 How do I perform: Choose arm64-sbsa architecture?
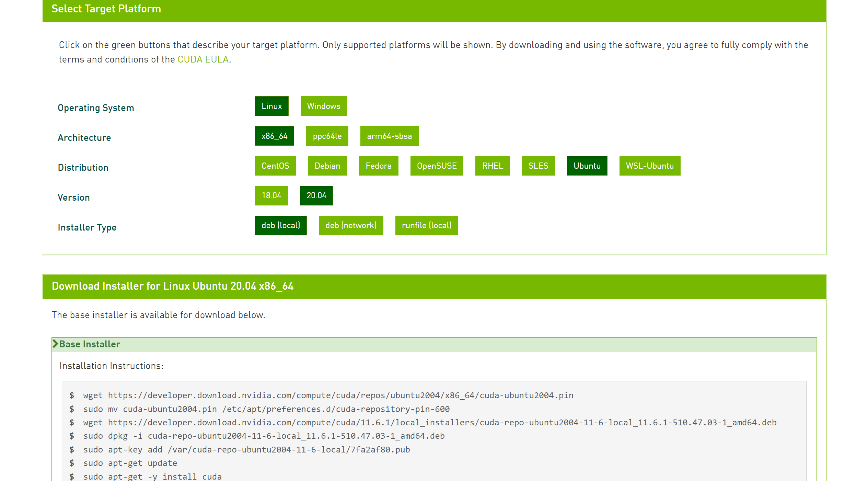389,136
